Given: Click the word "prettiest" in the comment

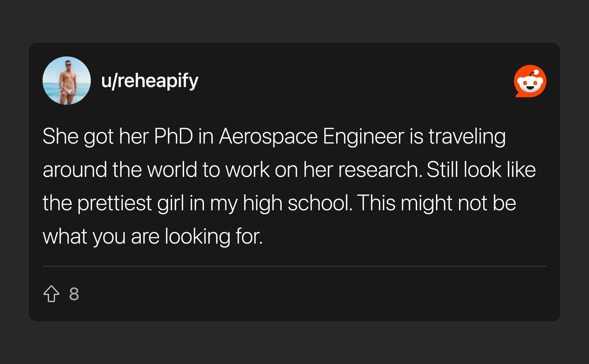Looking at the screenshot, I should tap(114, 203).
